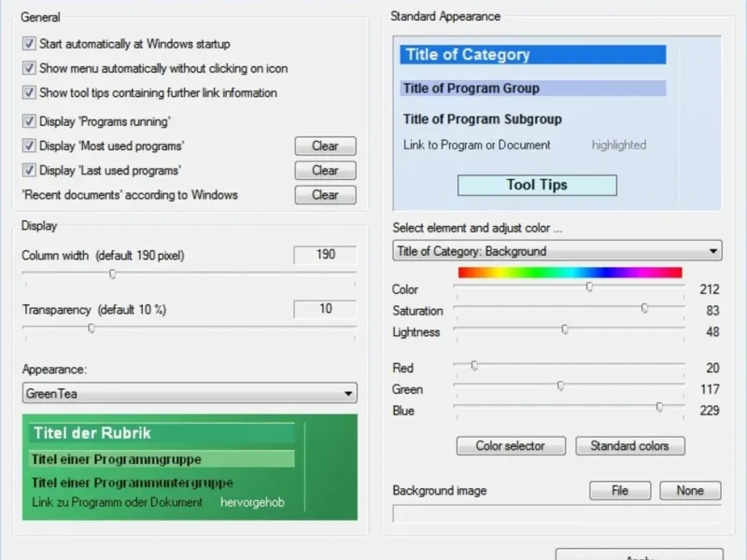747x560 pixels.
Task: Click the Tool Tips preview box
Action: [537, 185]
